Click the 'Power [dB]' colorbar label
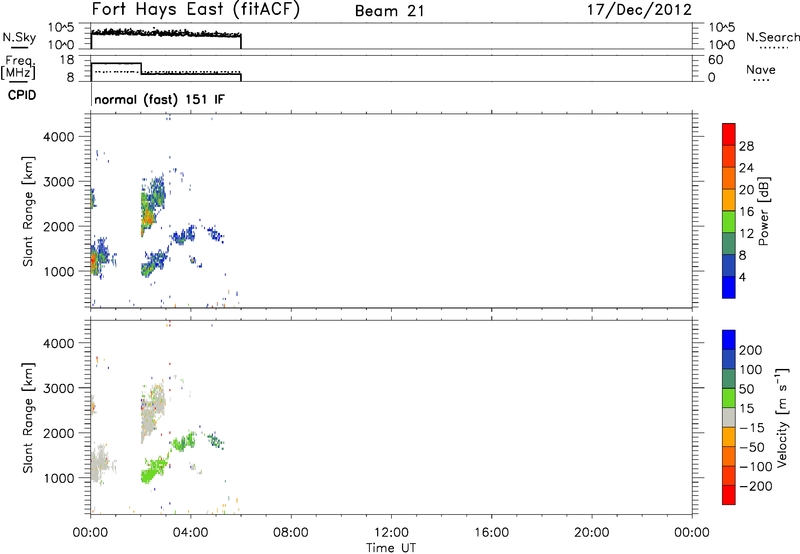This screenshot has width=800, height=554. click(x=764, y=212)
